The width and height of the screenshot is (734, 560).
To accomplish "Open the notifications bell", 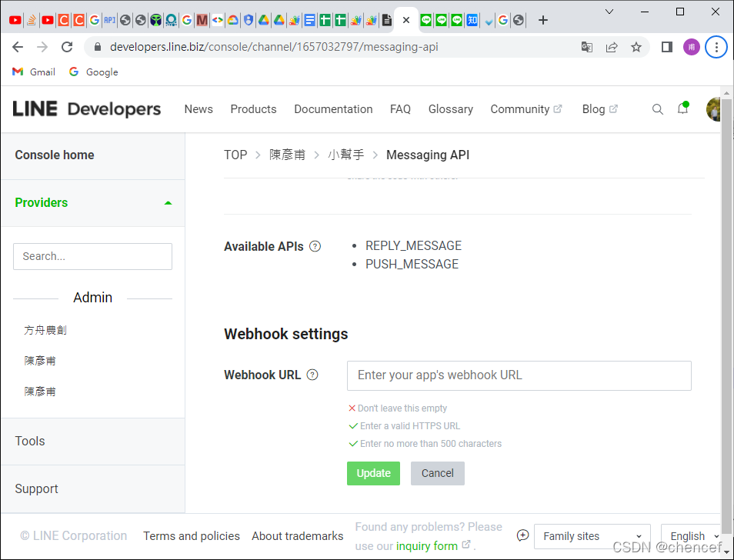I will (683, 108).
